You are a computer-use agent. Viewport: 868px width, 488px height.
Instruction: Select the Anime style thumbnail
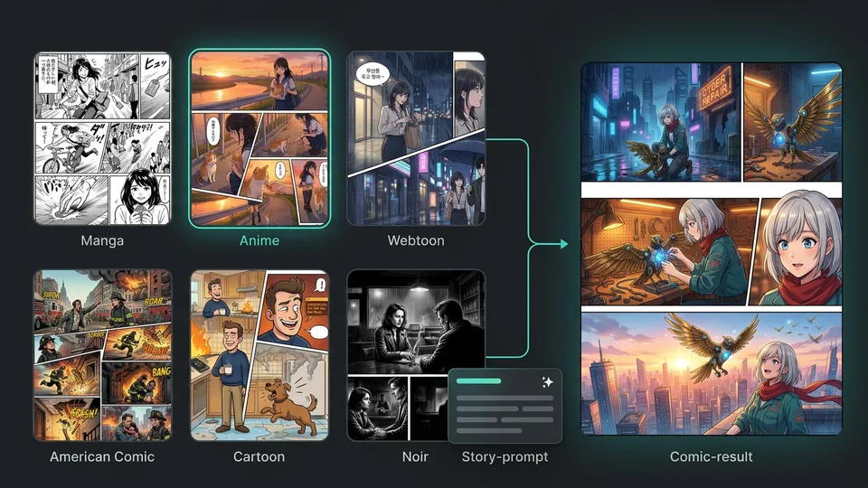(259, 138)
